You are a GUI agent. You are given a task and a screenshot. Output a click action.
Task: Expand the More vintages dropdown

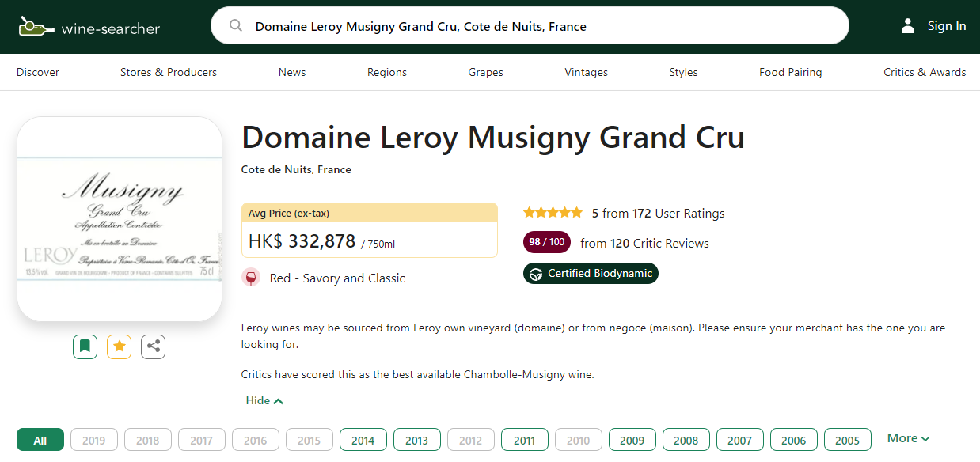pyautogui.click(x=908, y=438)
